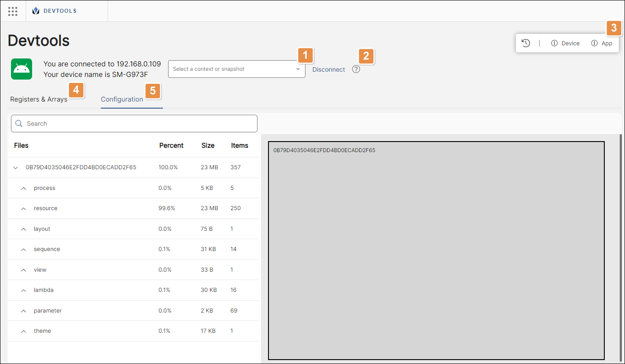Image resolution: width=625 pixels, height=364 pixels.
Task: Collapse the resource tree row
Action: tap(23, 208)
